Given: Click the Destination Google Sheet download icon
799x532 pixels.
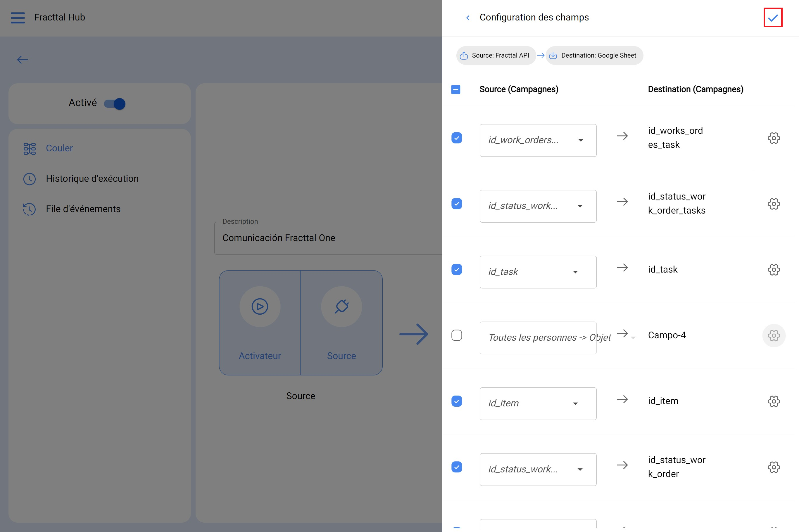Looking at the screenshot, I should point(553,55).
